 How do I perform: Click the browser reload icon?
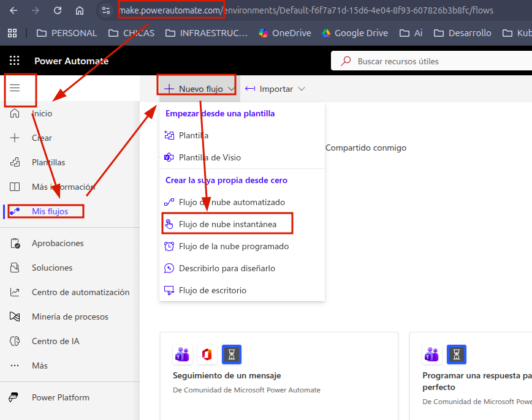[x=58, y=10]
